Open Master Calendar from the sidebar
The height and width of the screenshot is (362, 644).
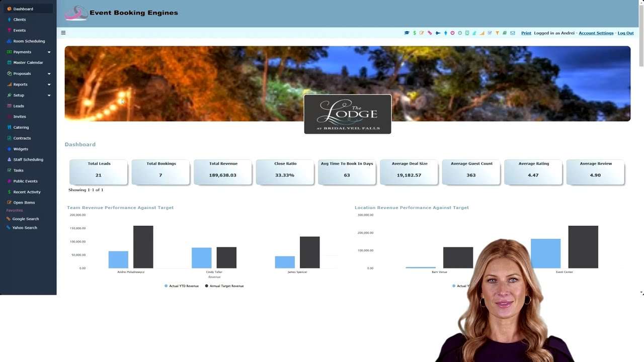tap(28, 63)
